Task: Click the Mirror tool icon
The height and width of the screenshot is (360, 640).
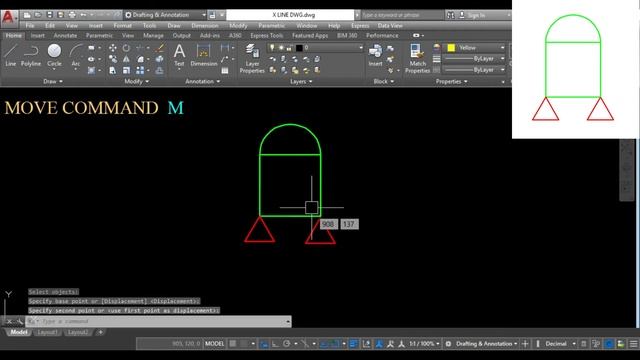Action: tap(126, 59)
